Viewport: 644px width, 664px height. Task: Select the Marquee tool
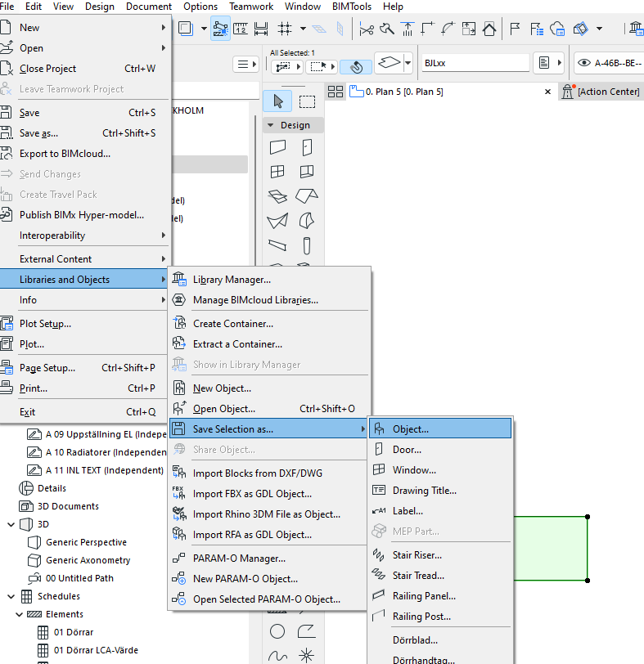(x=307, y=101)
